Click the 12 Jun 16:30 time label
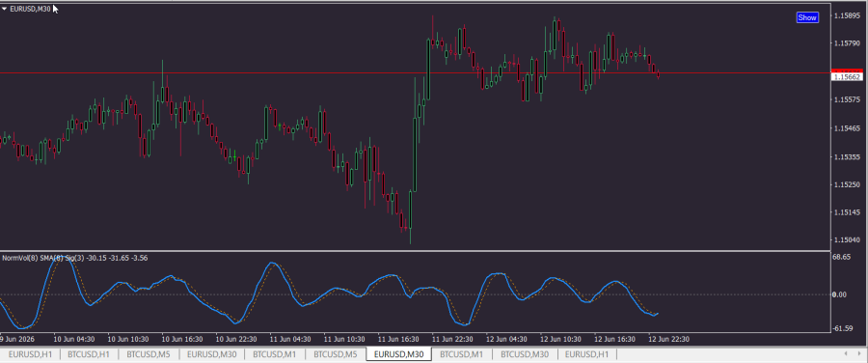 614,339
